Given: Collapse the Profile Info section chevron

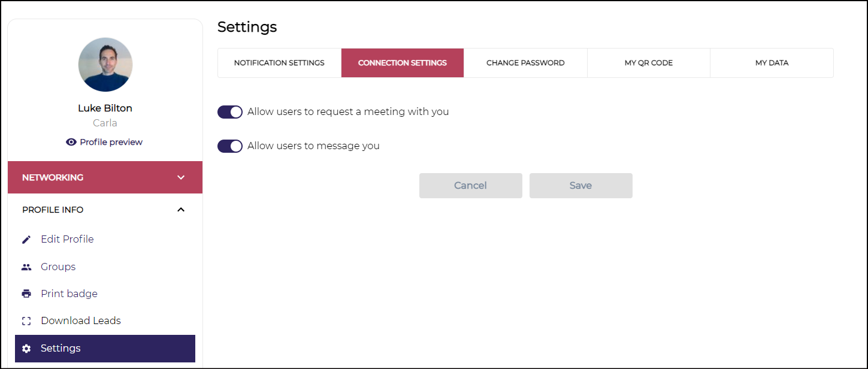Looking at the screenshot, I should (181, 210).
